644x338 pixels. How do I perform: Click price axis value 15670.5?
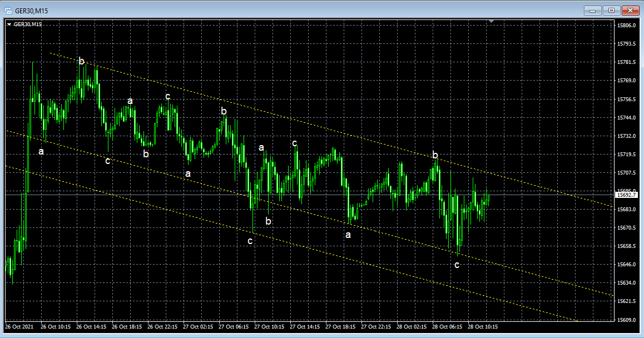[x=626, y=227]
